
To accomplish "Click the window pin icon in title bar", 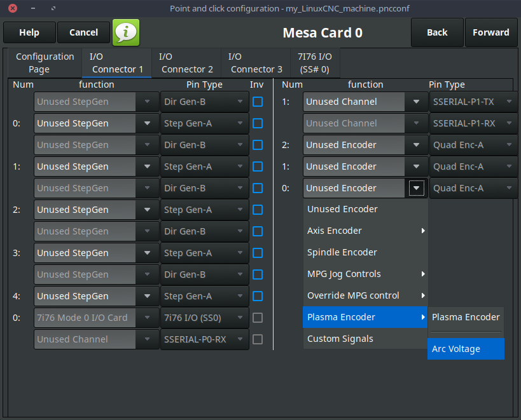I will [x=53, y=8].
